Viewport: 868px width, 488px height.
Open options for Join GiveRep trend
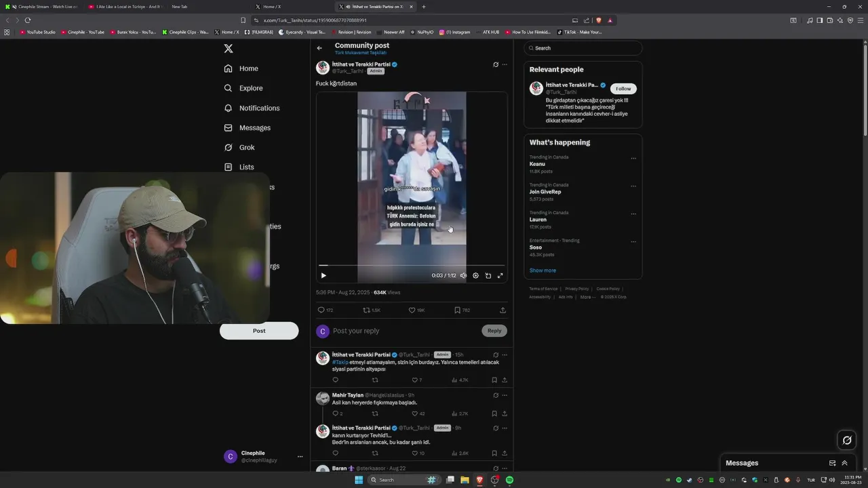tap(633, 186)
